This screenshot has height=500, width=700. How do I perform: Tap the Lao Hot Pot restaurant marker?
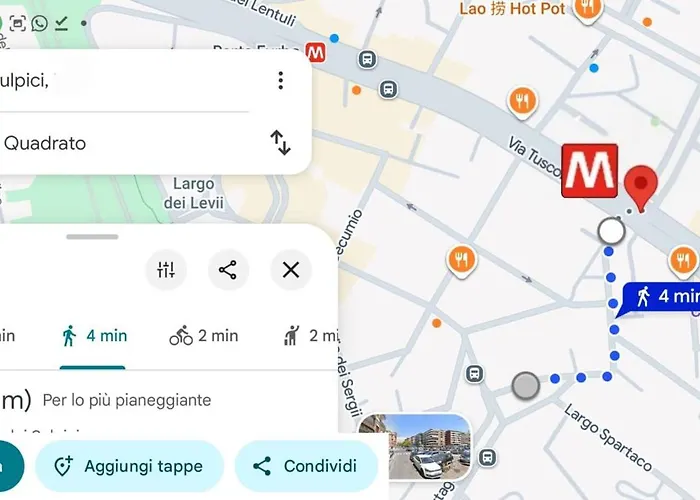[x=588, y=10]
